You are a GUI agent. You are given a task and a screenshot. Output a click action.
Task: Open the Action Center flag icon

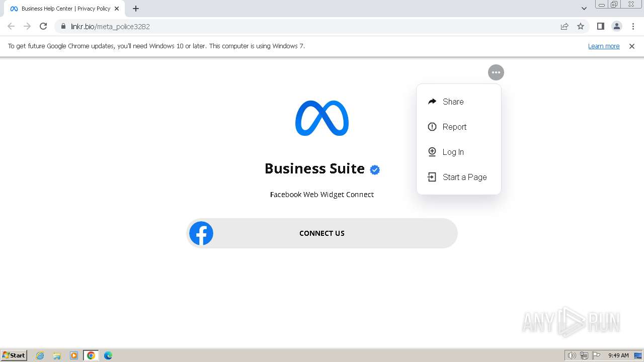(x=596, y=355)
